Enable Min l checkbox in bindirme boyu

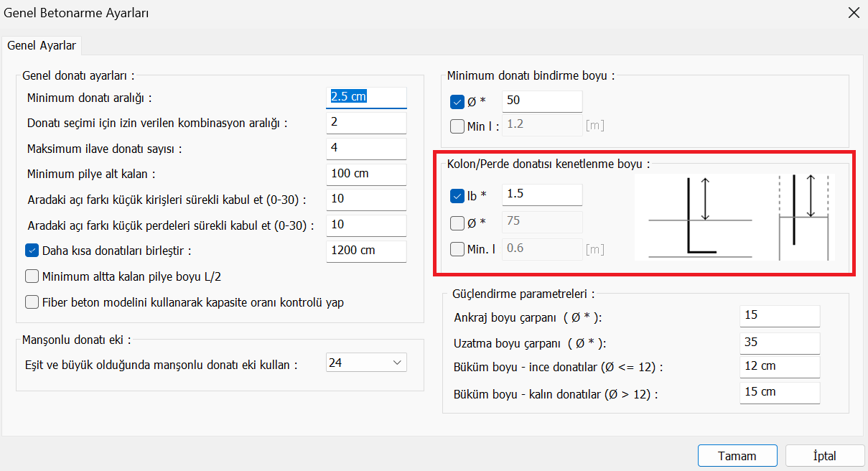pos(457,126)
